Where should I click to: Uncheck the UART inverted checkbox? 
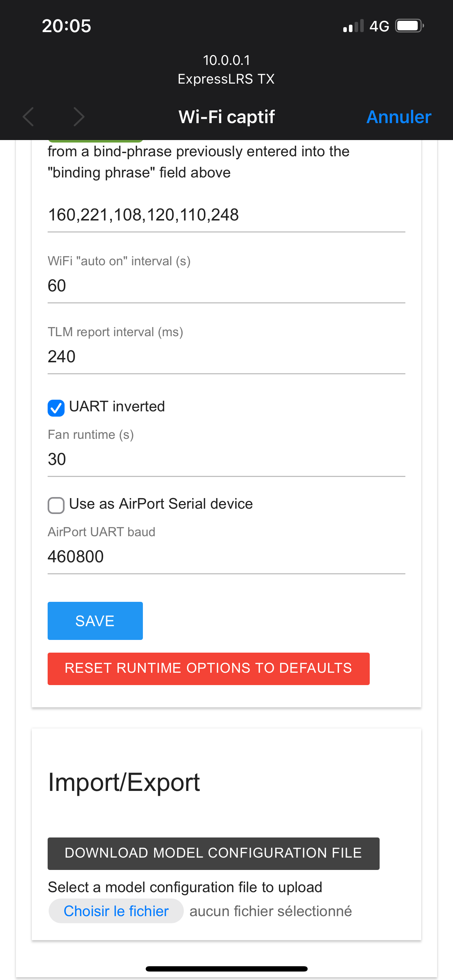click(x=56, y=408)
